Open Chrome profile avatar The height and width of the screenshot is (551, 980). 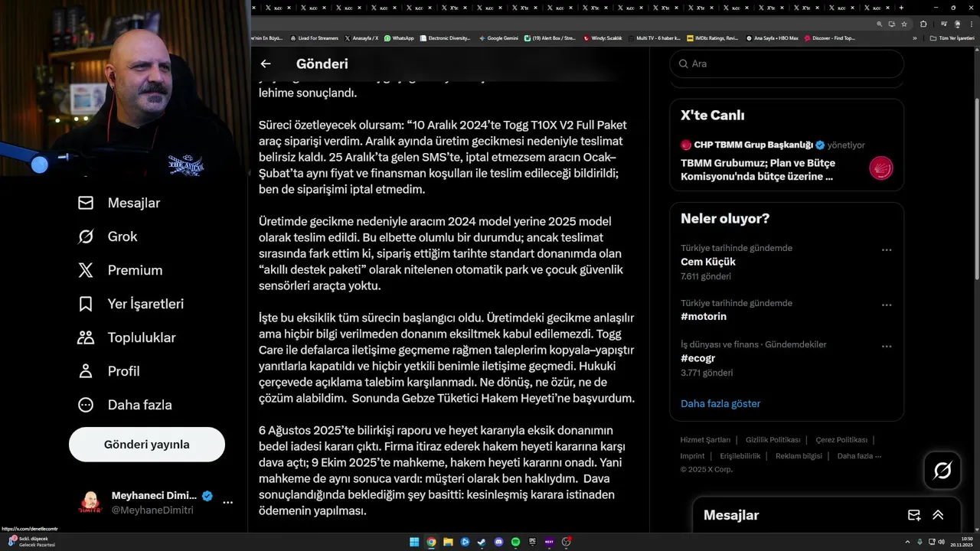[956, 24]
